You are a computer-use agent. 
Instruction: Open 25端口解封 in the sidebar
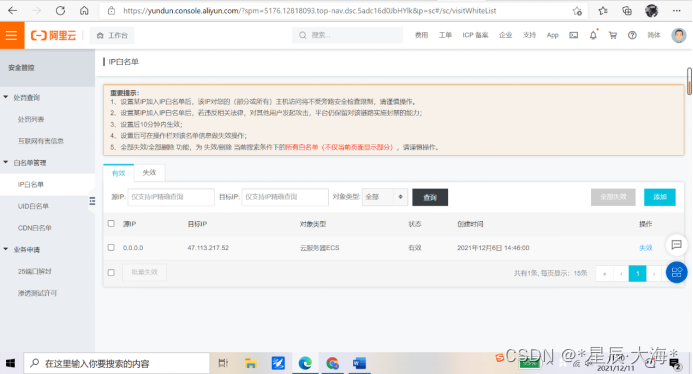point(34,271)
